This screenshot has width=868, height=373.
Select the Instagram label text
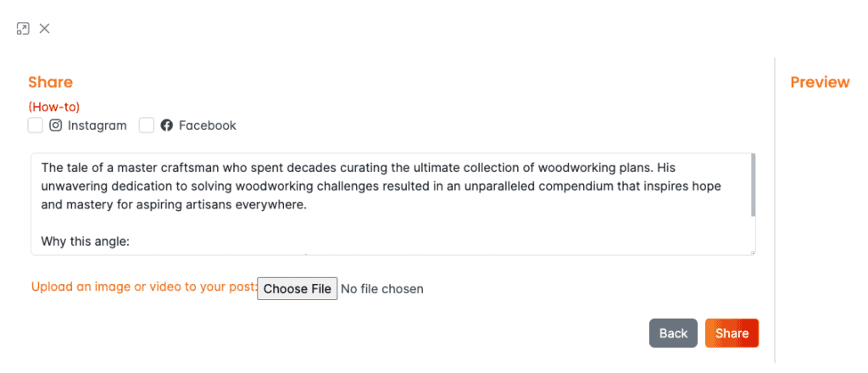point(97,125)
